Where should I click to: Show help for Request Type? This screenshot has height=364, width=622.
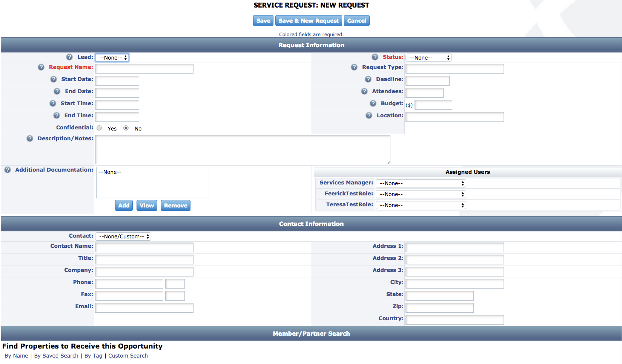click(354, 67)
